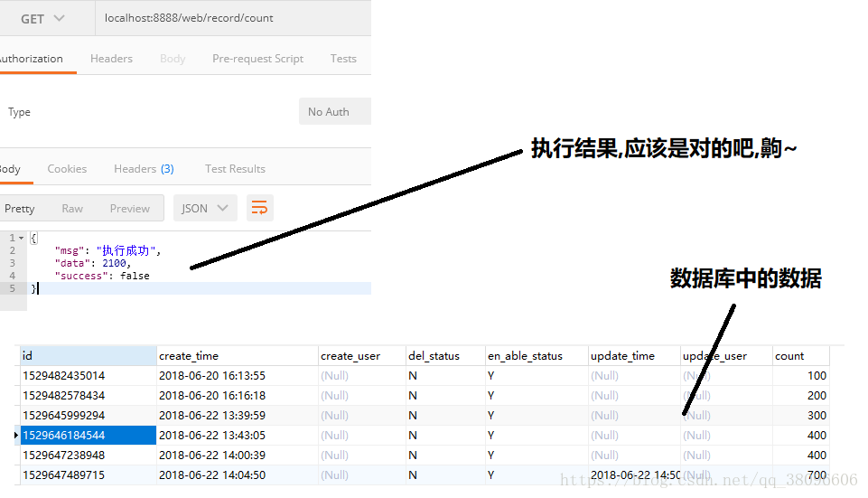
Task: Open the request Body tab
Action: click(x=173, y=59)
